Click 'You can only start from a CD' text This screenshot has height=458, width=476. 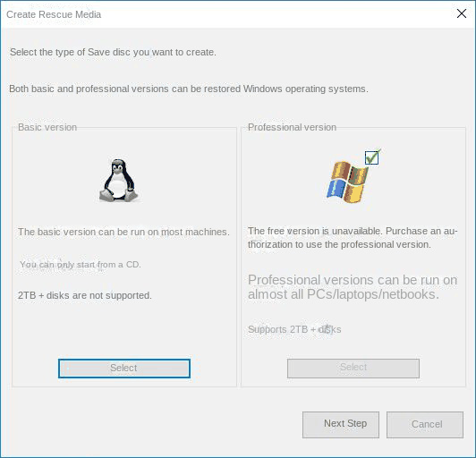pos(81,265)
